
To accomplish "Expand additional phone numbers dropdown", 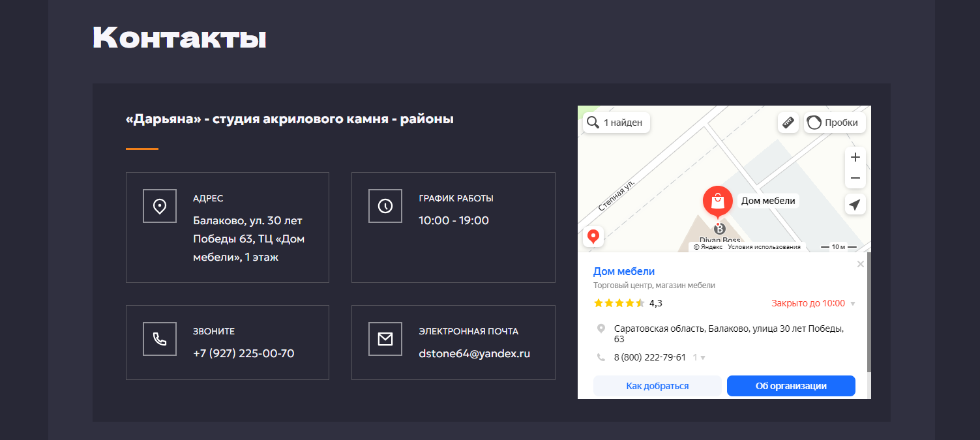I will 700,357.
